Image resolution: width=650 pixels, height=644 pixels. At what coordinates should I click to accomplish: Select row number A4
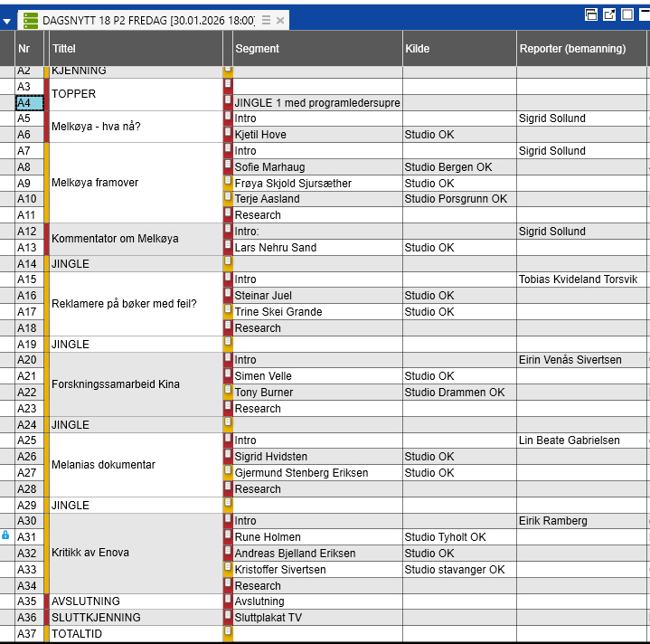[29, 103]
